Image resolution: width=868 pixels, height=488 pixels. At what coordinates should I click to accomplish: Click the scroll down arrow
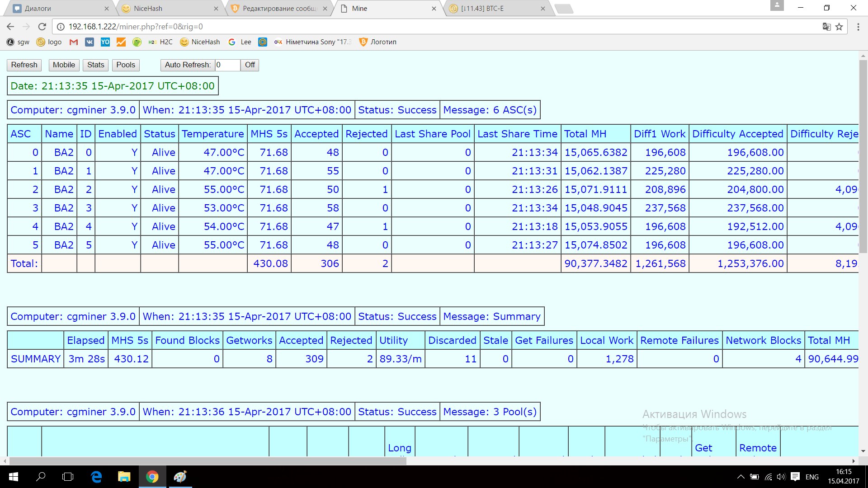(863, 451)
